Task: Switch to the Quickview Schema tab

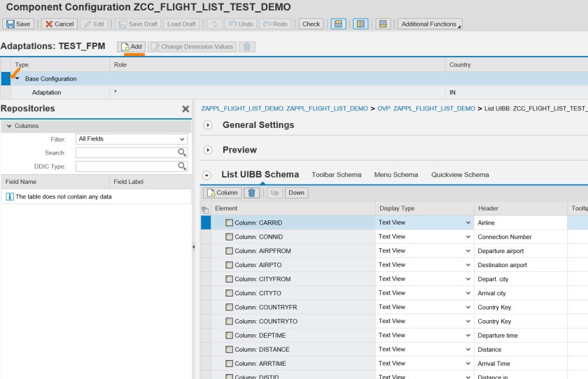Action: click(460, 175)
